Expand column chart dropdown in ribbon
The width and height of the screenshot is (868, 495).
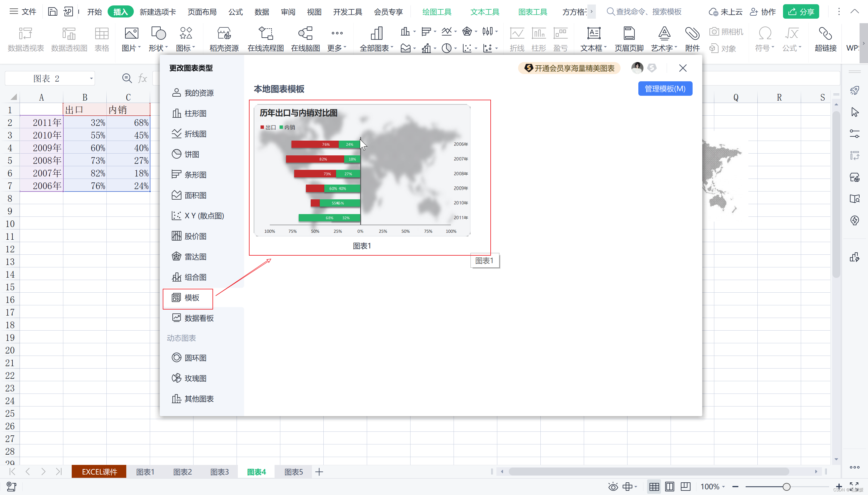[x=414, y=32]
